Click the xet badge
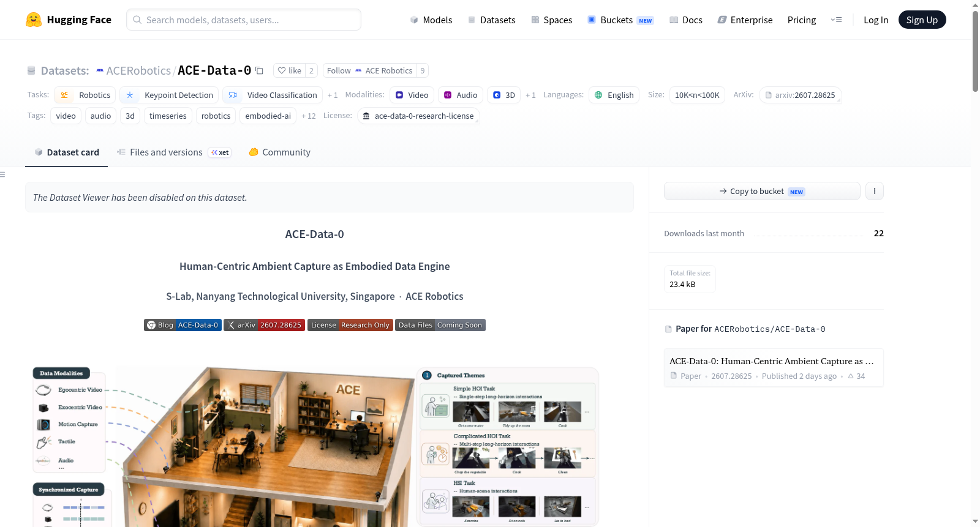Screen dimensions: 980x527 tap(220, 152)
